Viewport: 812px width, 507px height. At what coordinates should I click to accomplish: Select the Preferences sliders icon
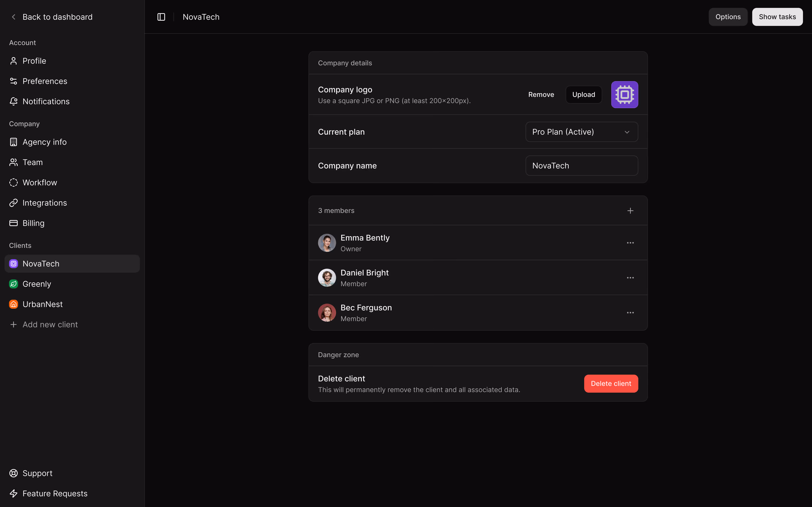coord(13,81)
